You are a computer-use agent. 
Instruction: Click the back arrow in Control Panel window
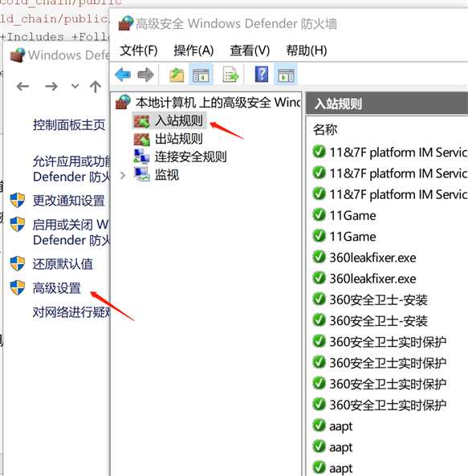coord(23,87)
